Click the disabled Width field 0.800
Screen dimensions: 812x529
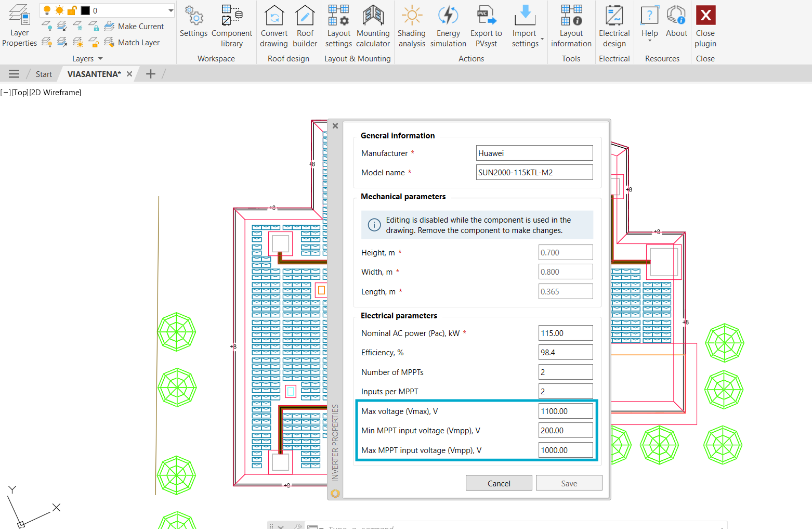(x=566, y=272)
